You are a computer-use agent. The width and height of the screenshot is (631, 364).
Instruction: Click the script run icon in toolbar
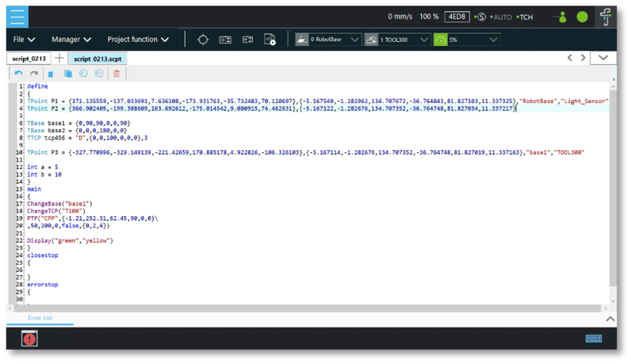click(x=269, y=39)
